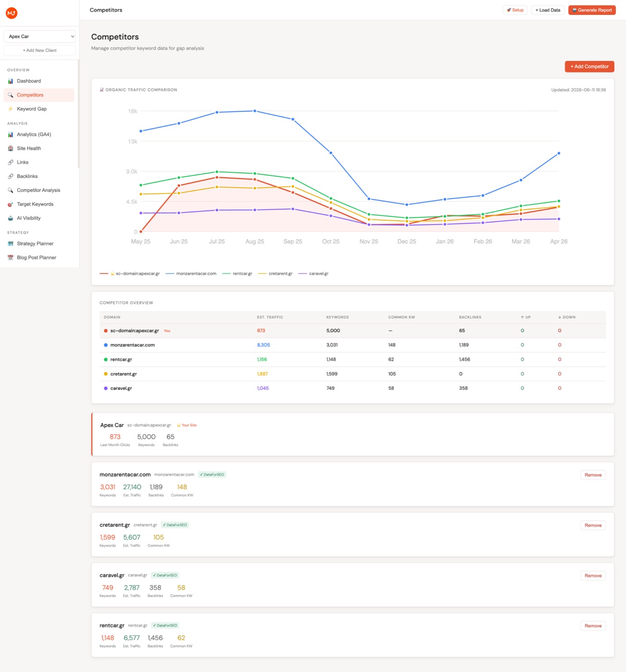Toggle sc-domain:apexcar.gr legend series
626x672 pixels.
[x=130, y=274]
